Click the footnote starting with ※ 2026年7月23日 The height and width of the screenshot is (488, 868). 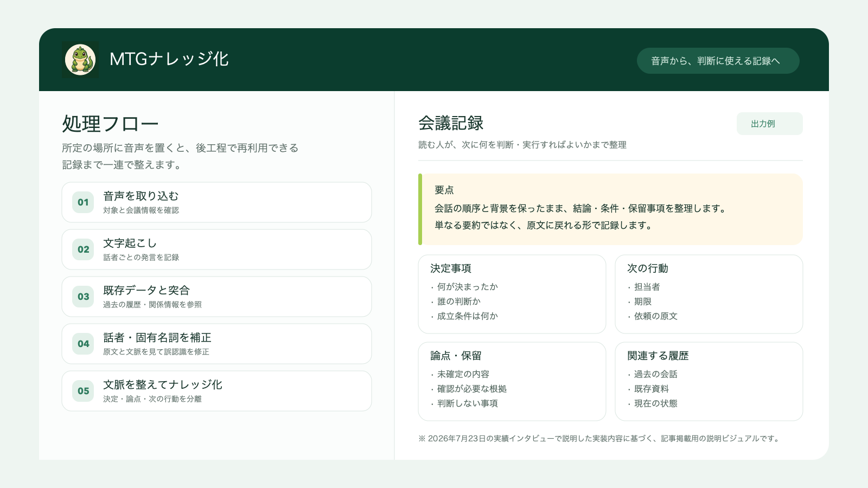(600, 439)
